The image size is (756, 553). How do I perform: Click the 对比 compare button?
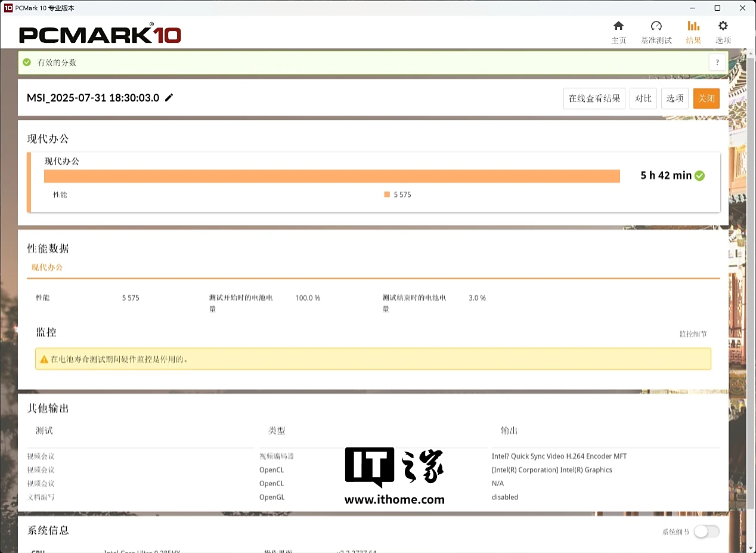643,98
